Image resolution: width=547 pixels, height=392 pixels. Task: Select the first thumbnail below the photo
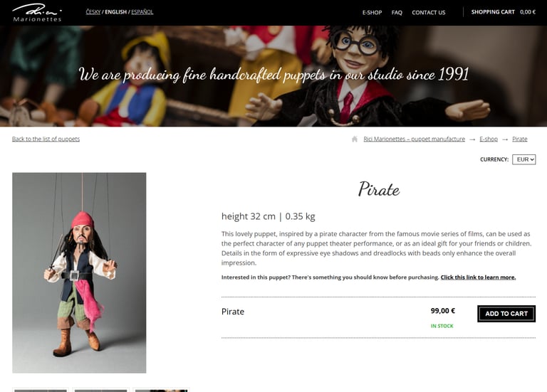pos(41,390)
